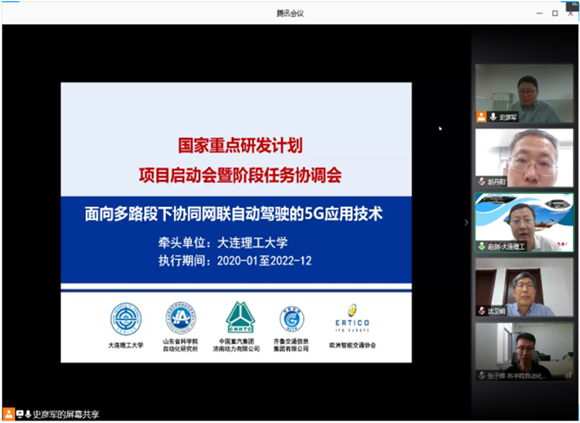The image size is (580, 423).
Task: Click microphone icon next to 史彦军's name
Action: click(x=493, y=117)
